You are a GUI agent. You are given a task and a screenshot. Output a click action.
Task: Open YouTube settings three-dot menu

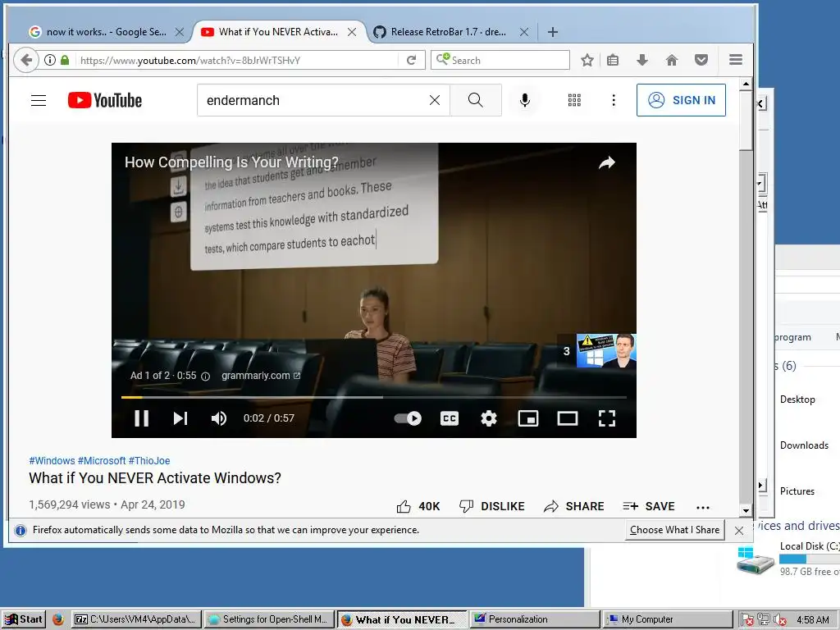pos(614,100)
